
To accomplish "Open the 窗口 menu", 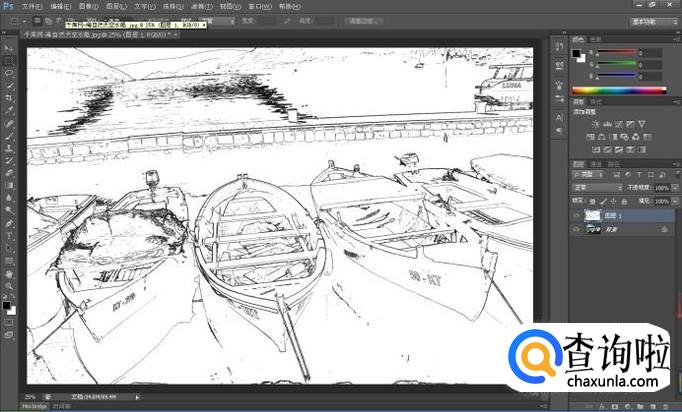I will point(260,7).
